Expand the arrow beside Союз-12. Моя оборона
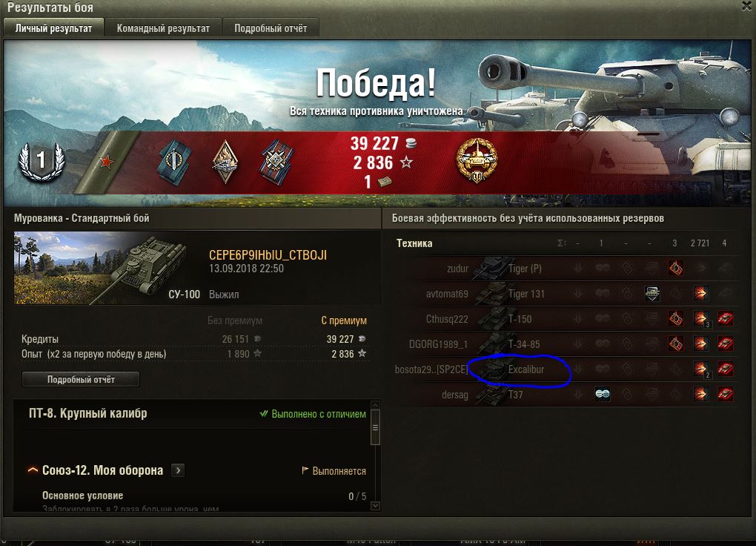 pyautogui.click(x=178, y=470)
